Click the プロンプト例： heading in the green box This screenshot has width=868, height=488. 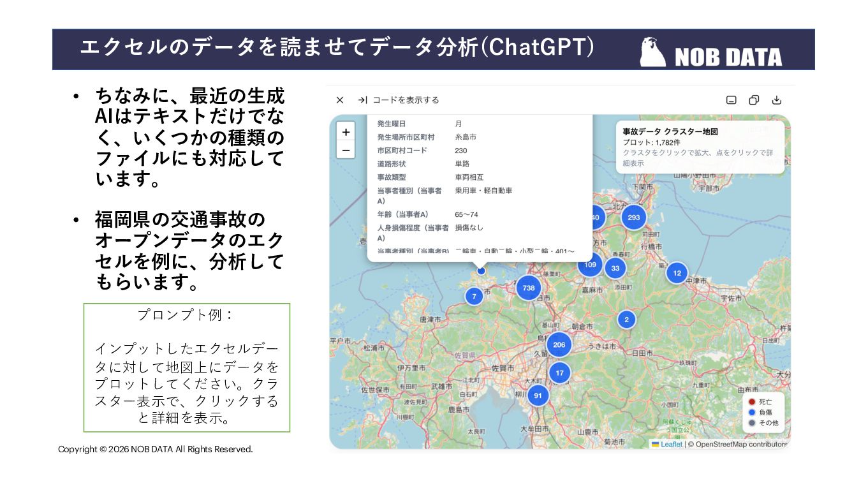point(186,315)
